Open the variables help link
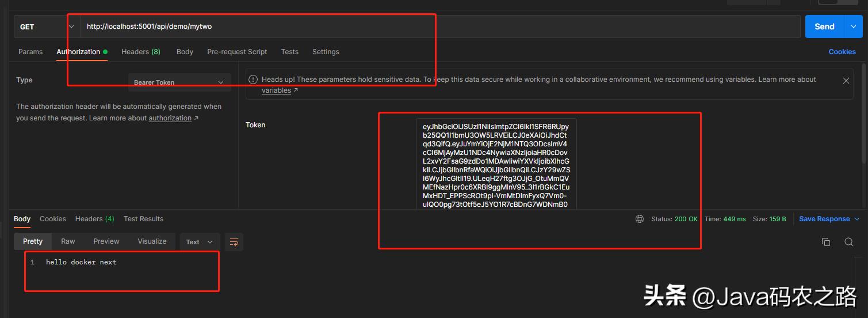The width and height of the screenshot is (868, 318). pos(276,90)
